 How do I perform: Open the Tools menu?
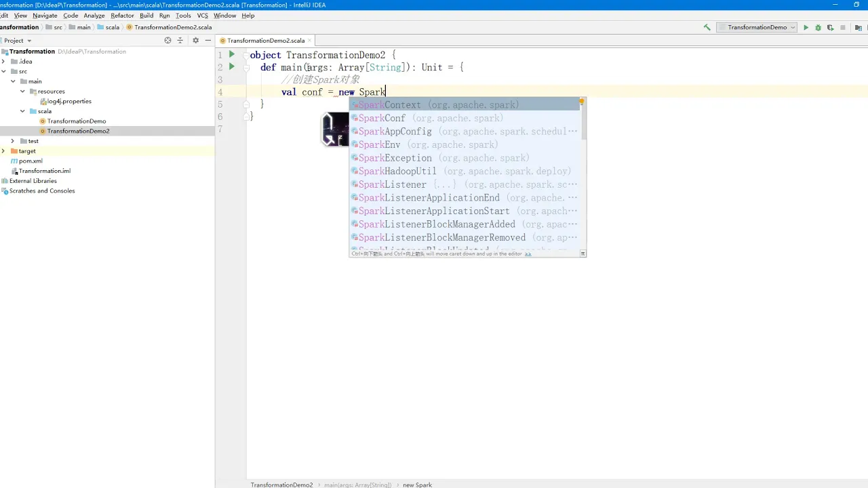[183, 16]
